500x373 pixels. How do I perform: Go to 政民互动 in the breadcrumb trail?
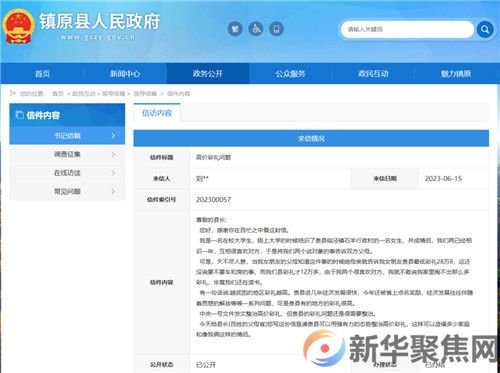(x=84, y=94)
